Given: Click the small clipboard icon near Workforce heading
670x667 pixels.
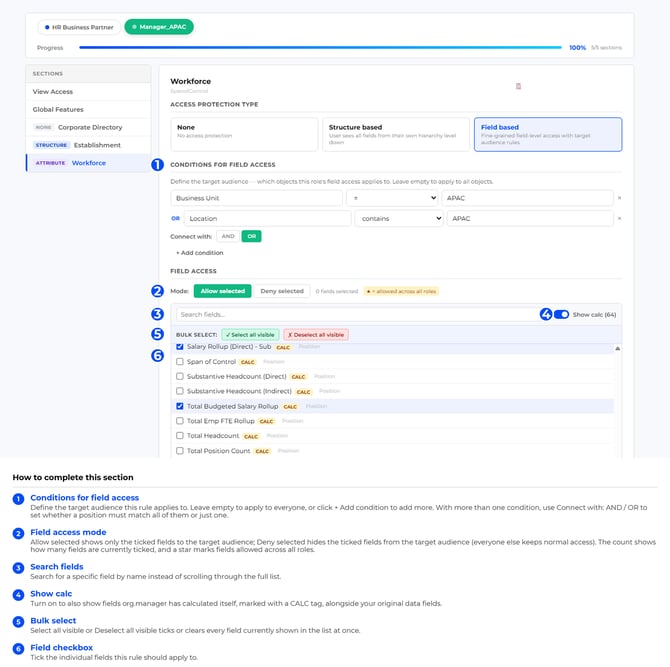Looking at the screenshot, I should click(x=518, y=86).
